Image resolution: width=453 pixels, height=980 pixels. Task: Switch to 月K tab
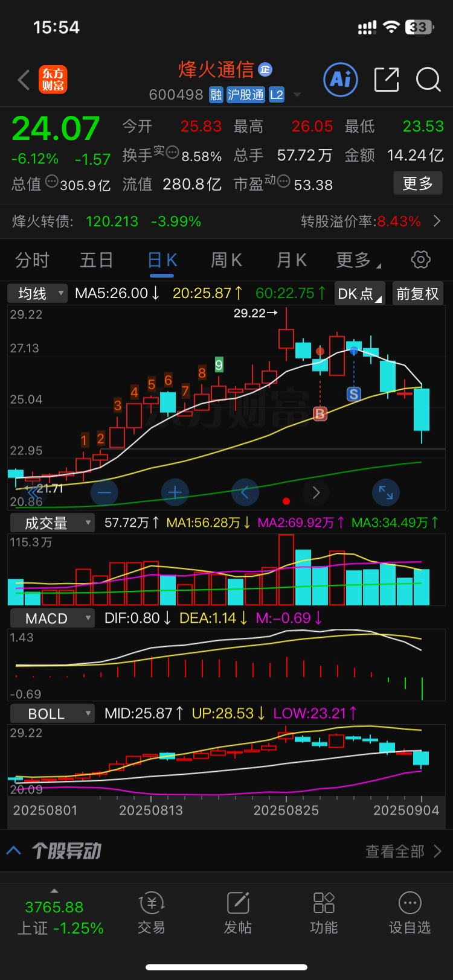click(292, 260)
